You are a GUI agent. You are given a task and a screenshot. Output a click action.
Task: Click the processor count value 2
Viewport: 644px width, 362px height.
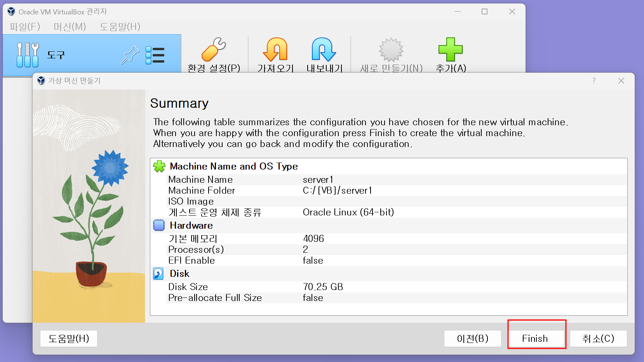306,250
